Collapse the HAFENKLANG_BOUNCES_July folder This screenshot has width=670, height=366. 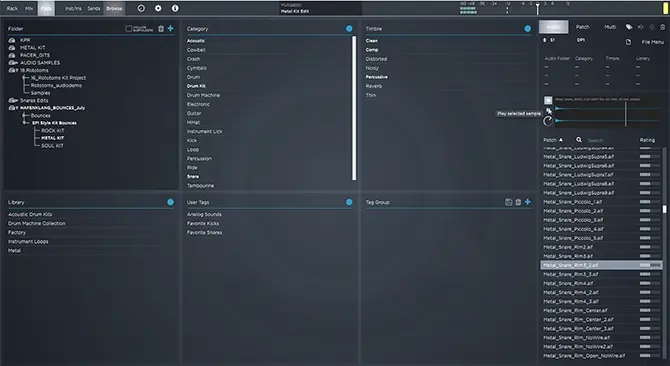pos(17,108)
